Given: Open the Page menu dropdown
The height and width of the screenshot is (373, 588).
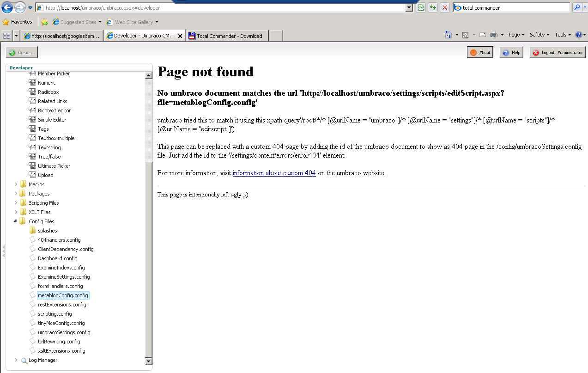Looking at the screenshot, I should click(516, 35).
